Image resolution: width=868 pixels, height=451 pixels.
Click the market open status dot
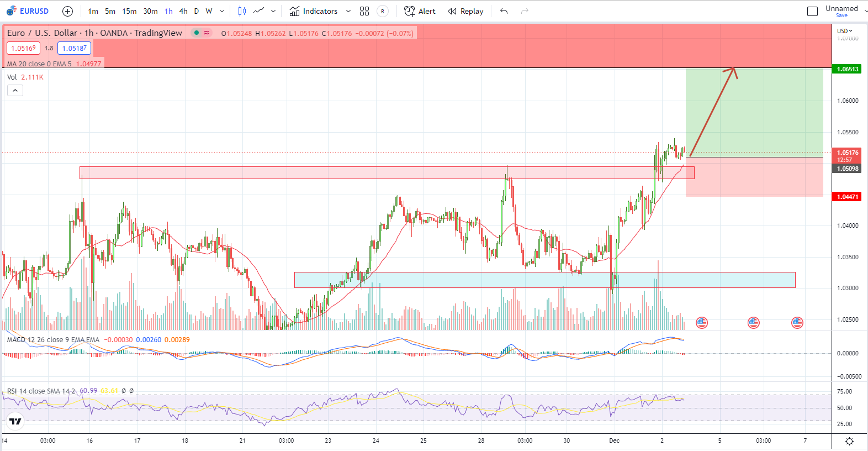[196, 33]
